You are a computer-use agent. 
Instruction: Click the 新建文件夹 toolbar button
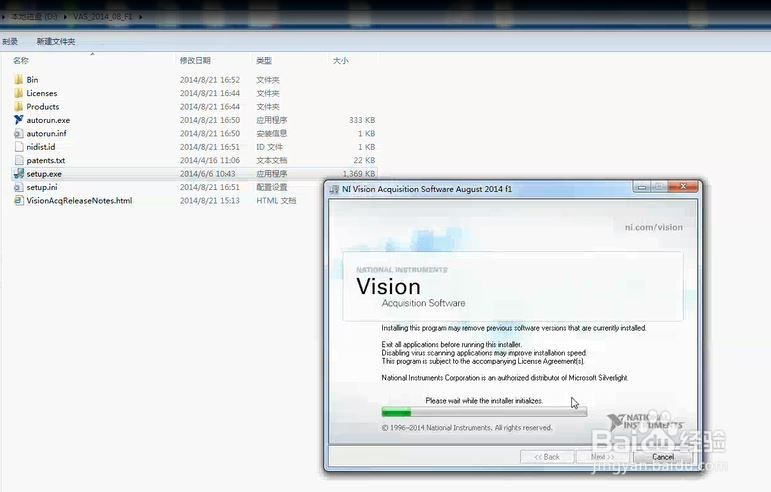[x=56, y=41]
